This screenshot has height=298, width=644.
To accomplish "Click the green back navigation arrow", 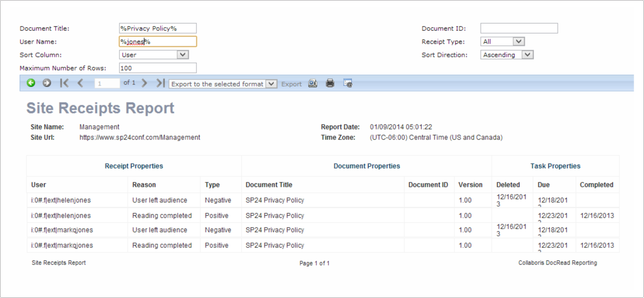I will click(31, 83).
